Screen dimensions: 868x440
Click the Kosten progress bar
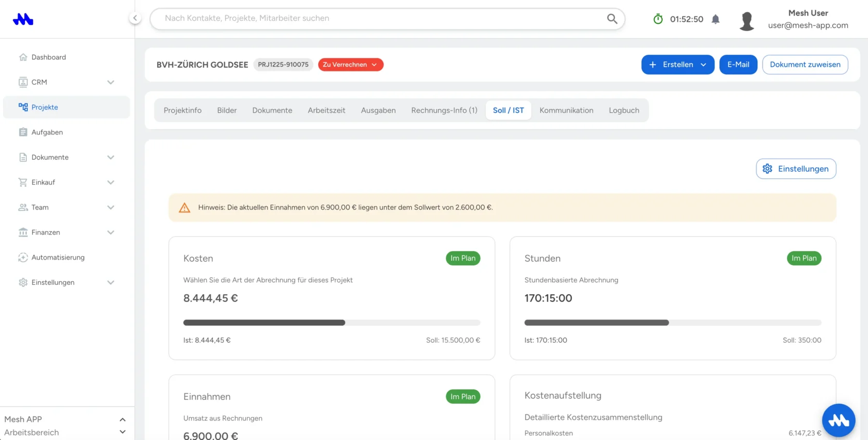coord(332,323)
